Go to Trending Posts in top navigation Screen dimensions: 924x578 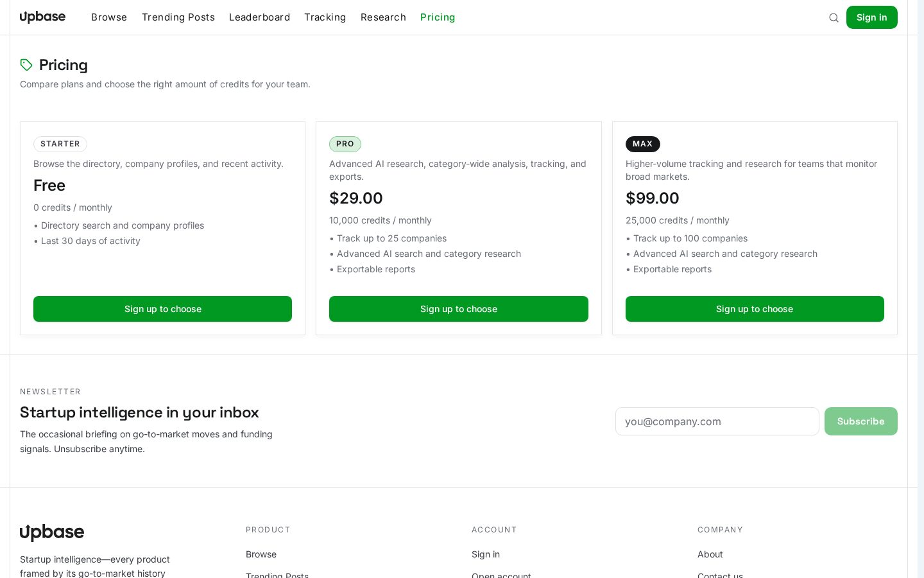click(178, 17)
